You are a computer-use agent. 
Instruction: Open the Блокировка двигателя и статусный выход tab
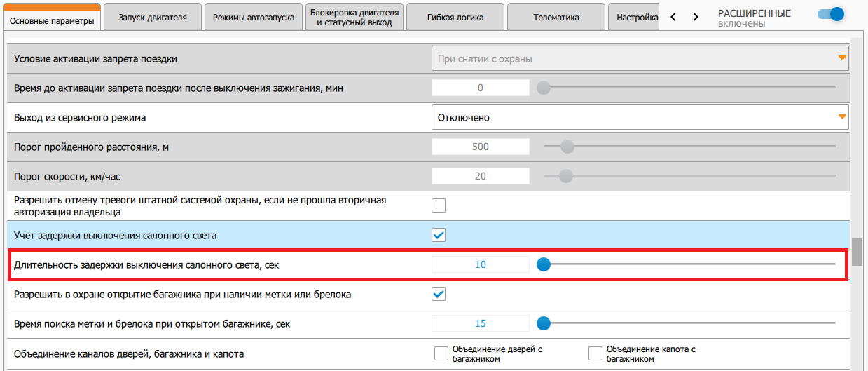click(x=355, y=18)
